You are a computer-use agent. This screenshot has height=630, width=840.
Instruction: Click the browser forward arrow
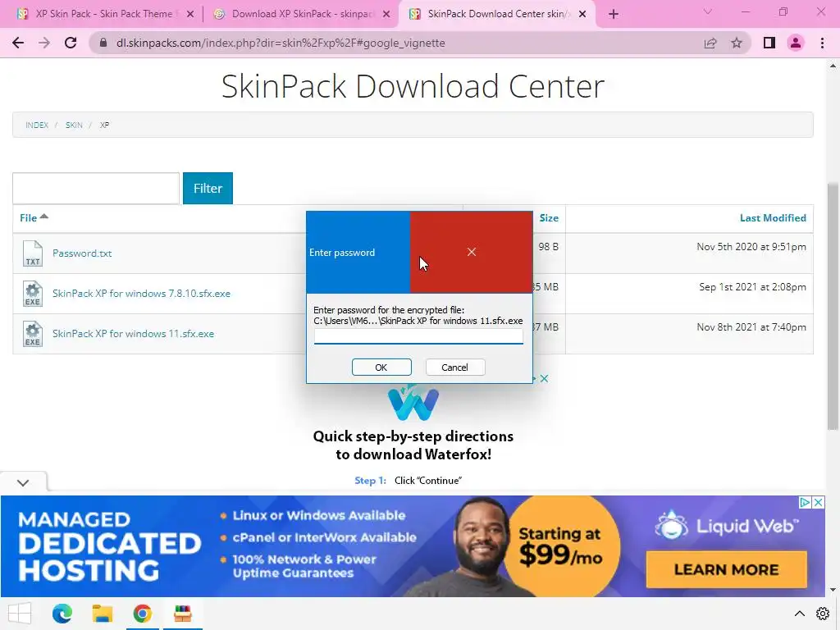pos(44,43)
